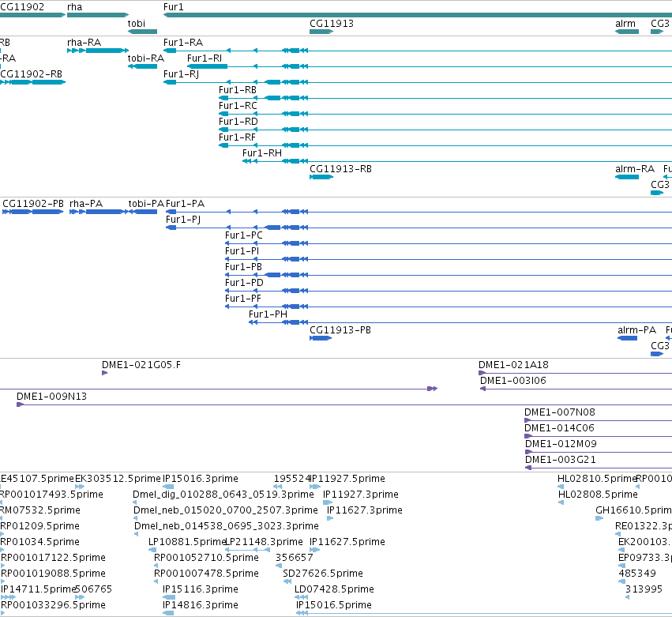Select EST EK303512.5prime
672x617 pixels.
[118, 480]
